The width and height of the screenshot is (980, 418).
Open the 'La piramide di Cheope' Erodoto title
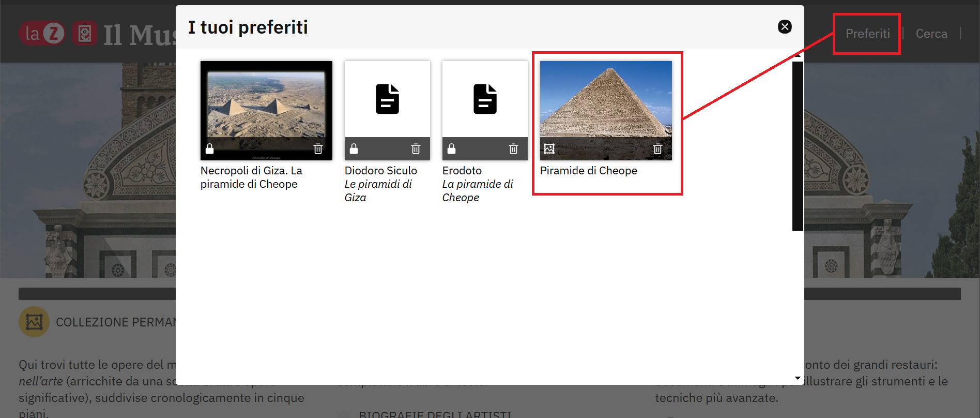pyautogui.click(x=478, y=191)
